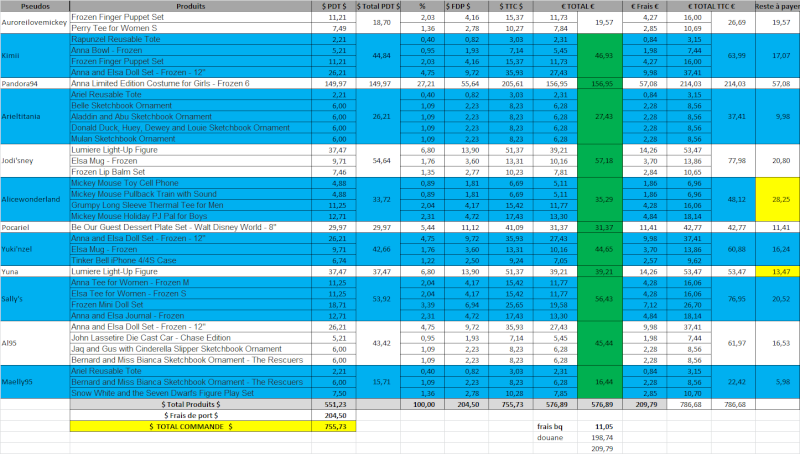Select the yellow $ TOTAL COMMANDE $ cell
800x454 pixels.
(190, 426)
